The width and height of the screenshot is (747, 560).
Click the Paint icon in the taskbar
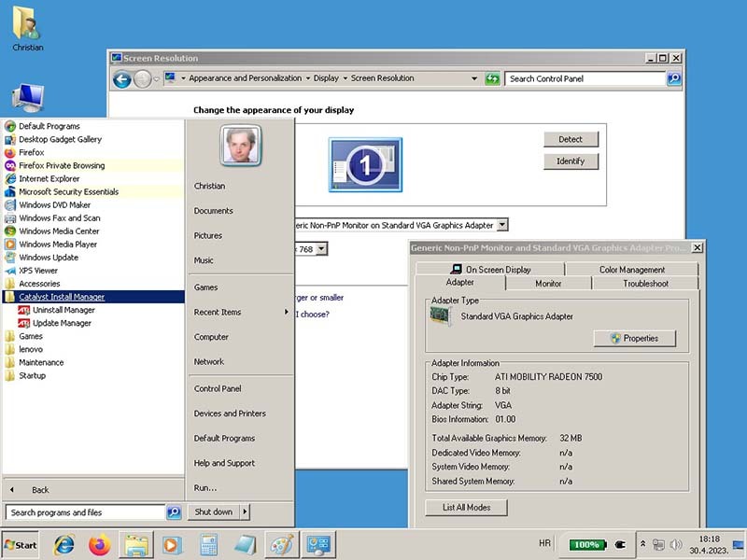pyautogui.click(x=280, y=544)
